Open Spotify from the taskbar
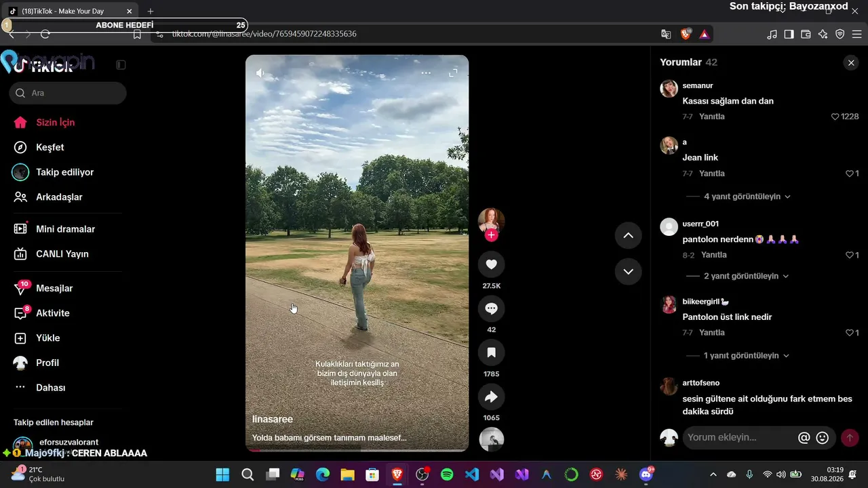The width and height of the screenshot is (868, 488). click(x=447, y=474)
